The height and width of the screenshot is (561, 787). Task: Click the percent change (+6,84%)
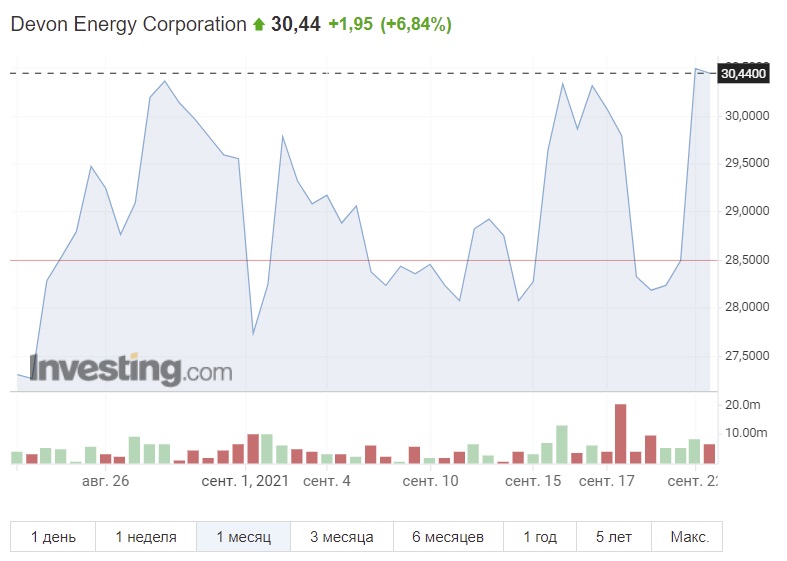(416, 24)
